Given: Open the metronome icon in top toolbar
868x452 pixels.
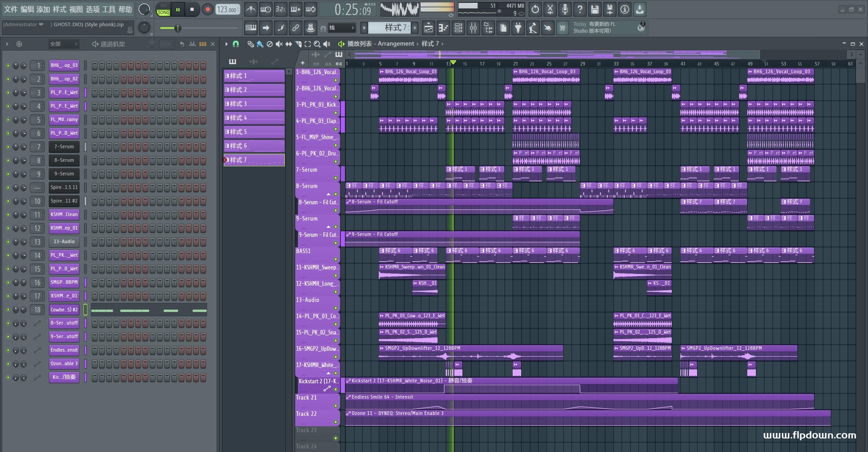Looking at the screenshot, I should click(x=251, y=9).
